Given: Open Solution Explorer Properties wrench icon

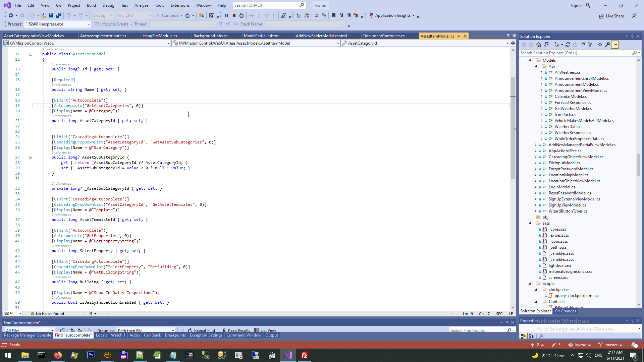Looking at the screenshot, I should (607, 45).
